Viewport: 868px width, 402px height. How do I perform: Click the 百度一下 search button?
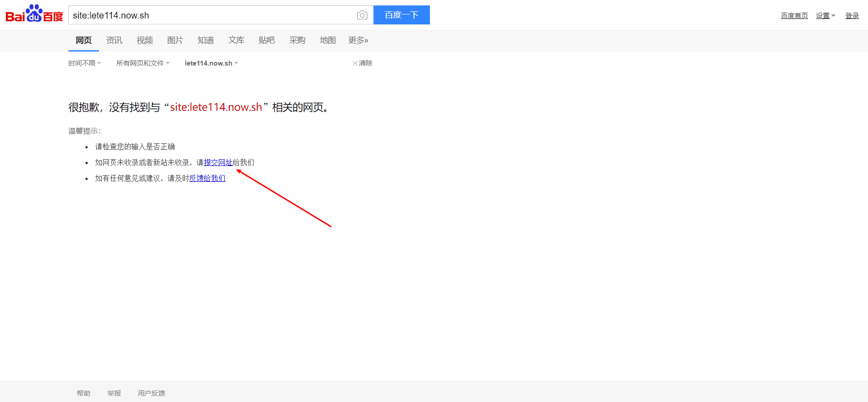coord(401,15)
